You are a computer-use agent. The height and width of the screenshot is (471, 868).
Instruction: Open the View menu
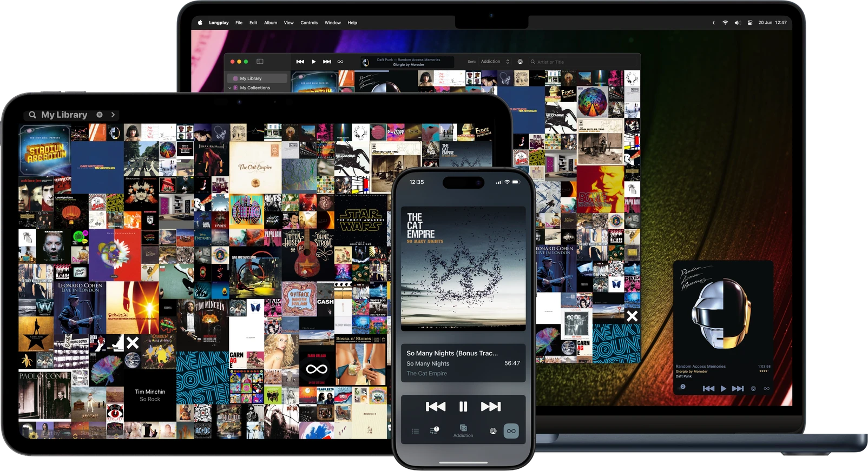click(289, 23)
